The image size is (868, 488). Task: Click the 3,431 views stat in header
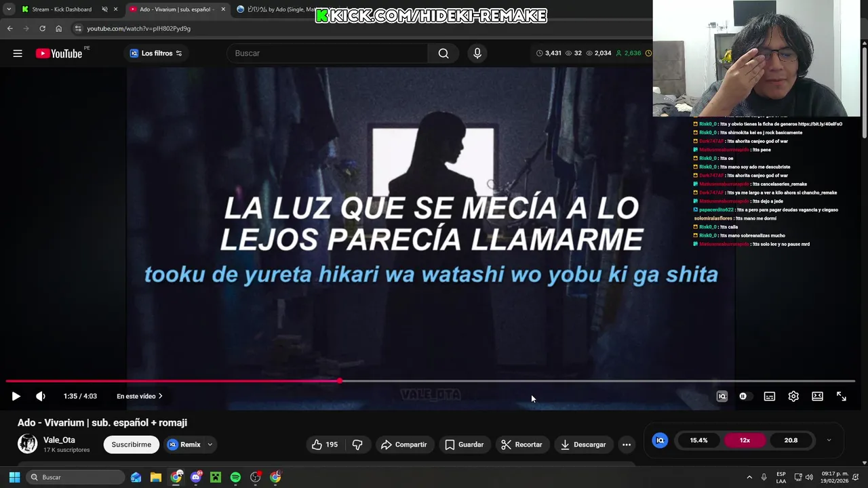click(549, 53)
